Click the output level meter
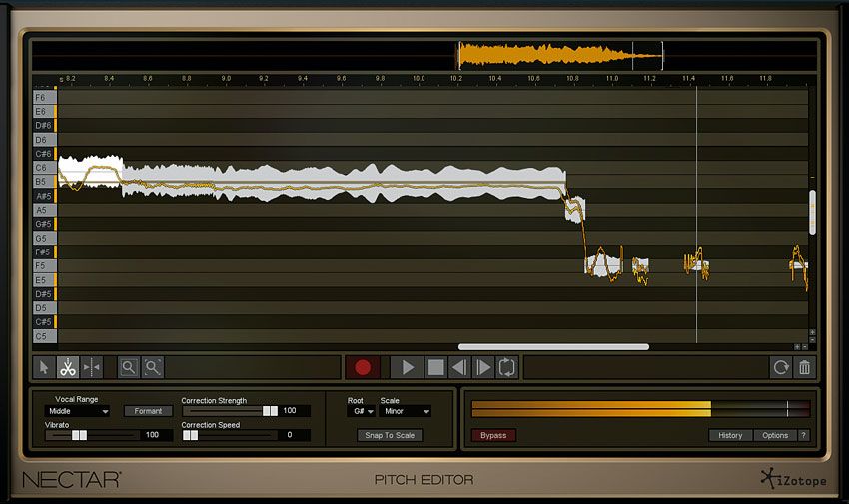Image resolution: width=849 pixels, height=504 pixels. click(641, 409)
